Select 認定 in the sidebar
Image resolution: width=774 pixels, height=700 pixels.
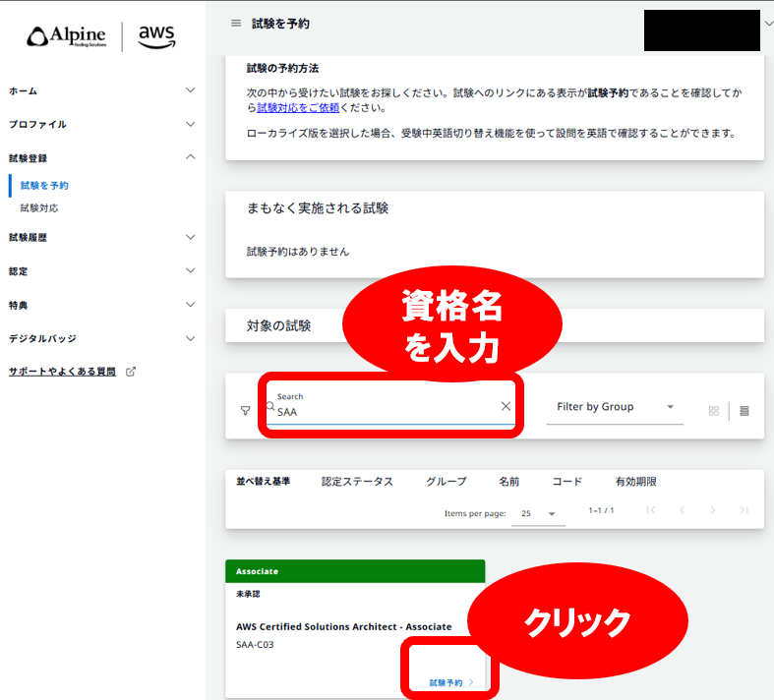[19, 271]
